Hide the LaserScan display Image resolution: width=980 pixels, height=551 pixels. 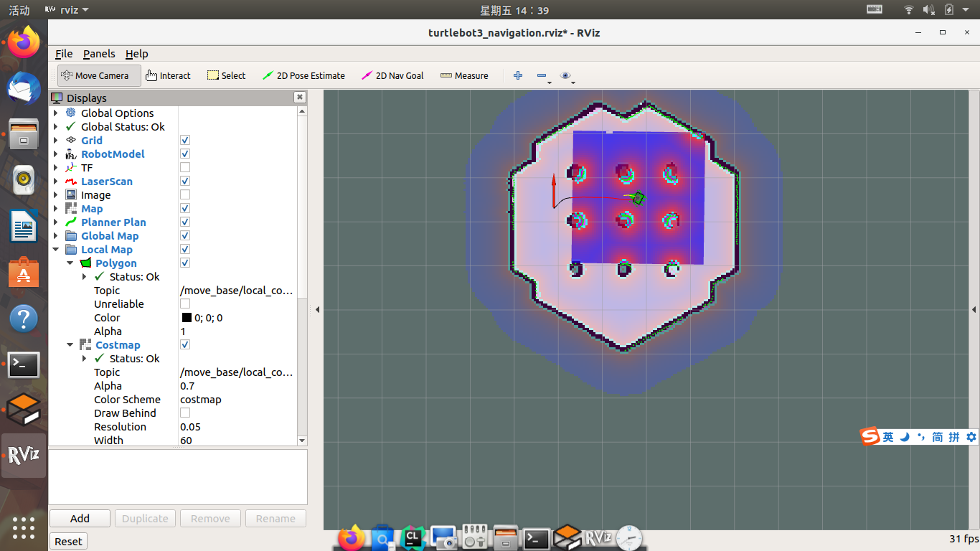184,181
